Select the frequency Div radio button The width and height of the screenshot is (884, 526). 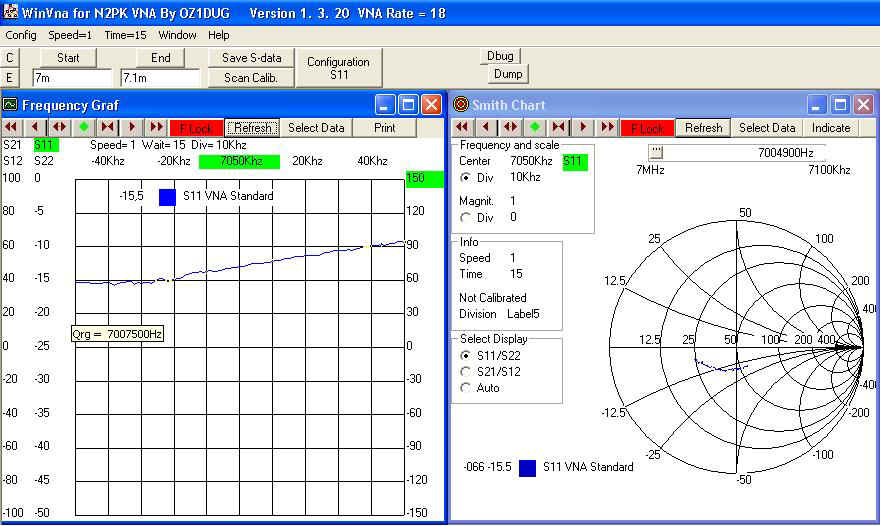point(466,178)
